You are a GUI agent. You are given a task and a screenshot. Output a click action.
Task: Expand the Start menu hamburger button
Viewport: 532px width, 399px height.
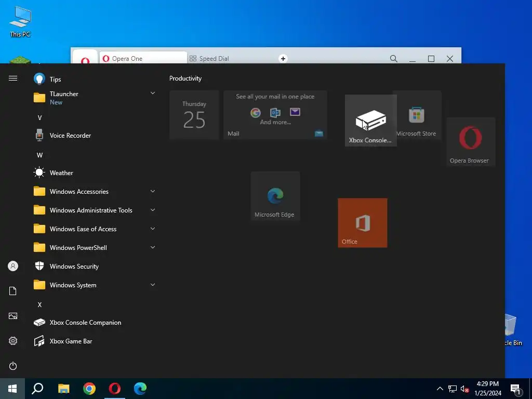[13, 78]
